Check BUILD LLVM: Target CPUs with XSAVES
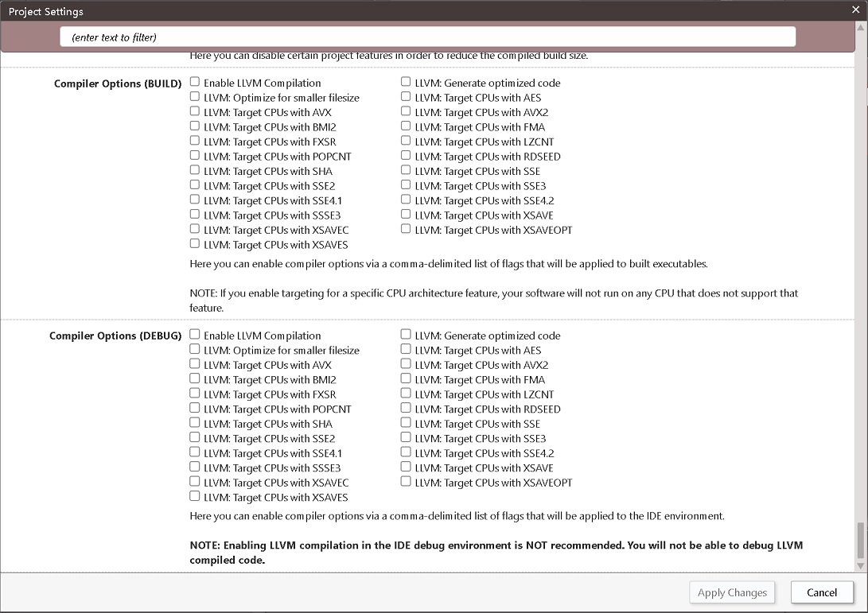Screen dimensions: 868x613 click(195, 244)
